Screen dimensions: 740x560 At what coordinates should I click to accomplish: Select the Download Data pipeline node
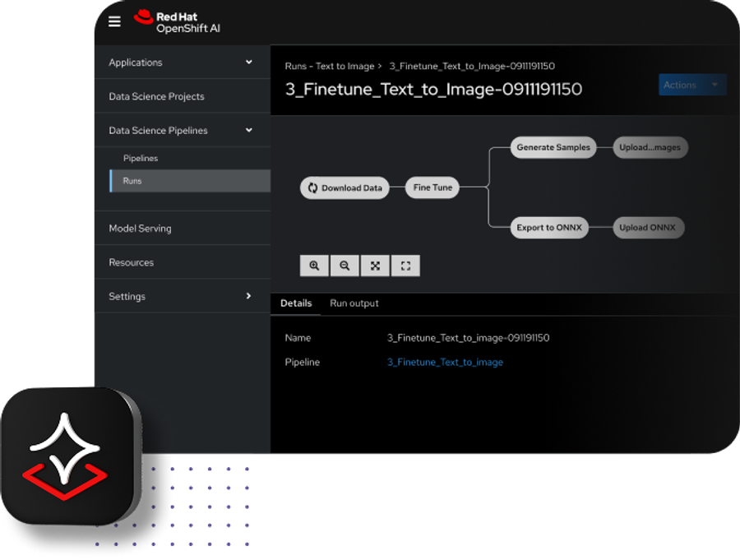pos(345,187)
